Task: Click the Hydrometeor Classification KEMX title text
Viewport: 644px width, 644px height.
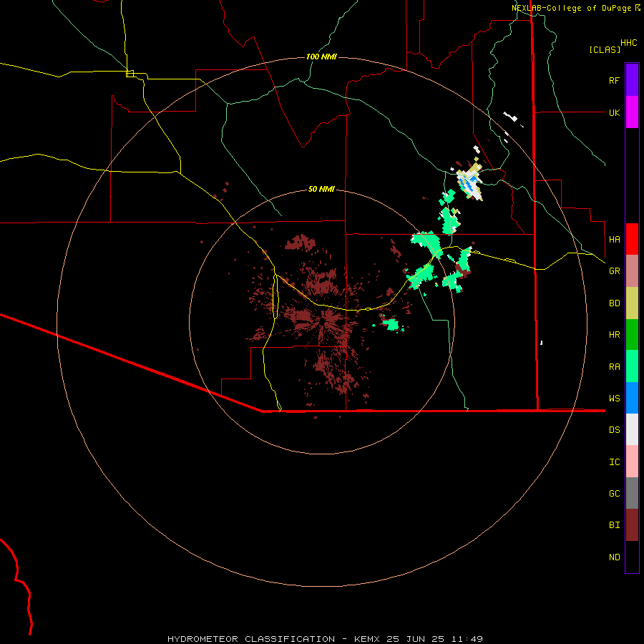Action: (326, 639)
